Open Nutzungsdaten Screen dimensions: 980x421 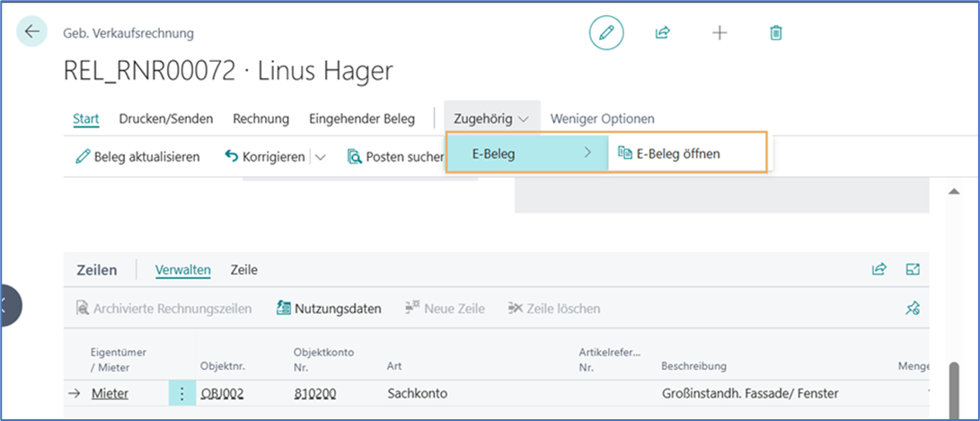329,309
